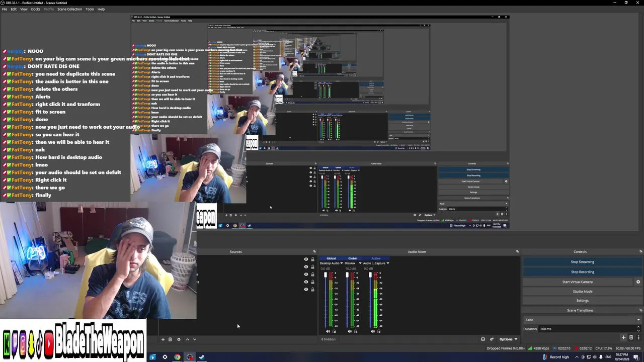Toggle visibility eye of third source

[306, 275]
